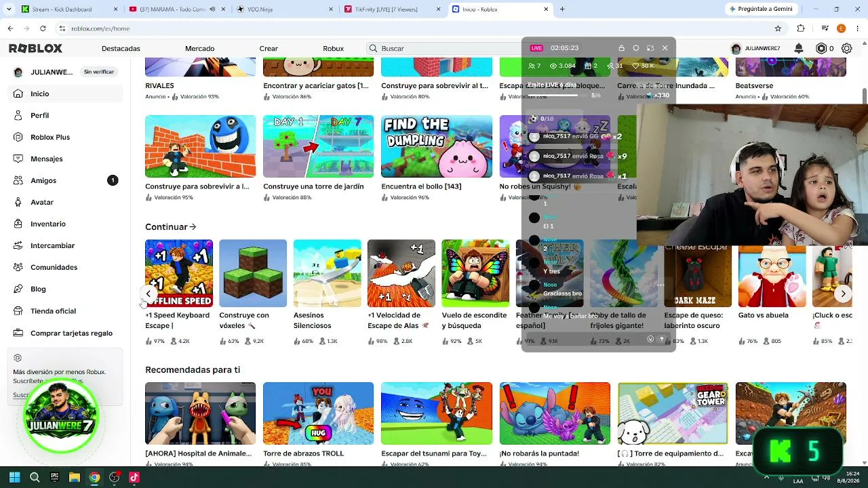Show next games in Continuar carousel
This screenshot has width=868, height=488.
point(843,293)
